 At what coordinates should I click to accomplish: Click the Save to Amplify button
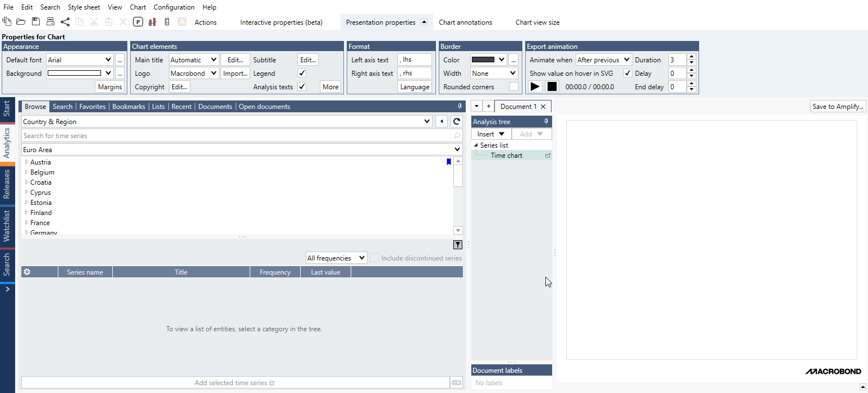(838, 107)
